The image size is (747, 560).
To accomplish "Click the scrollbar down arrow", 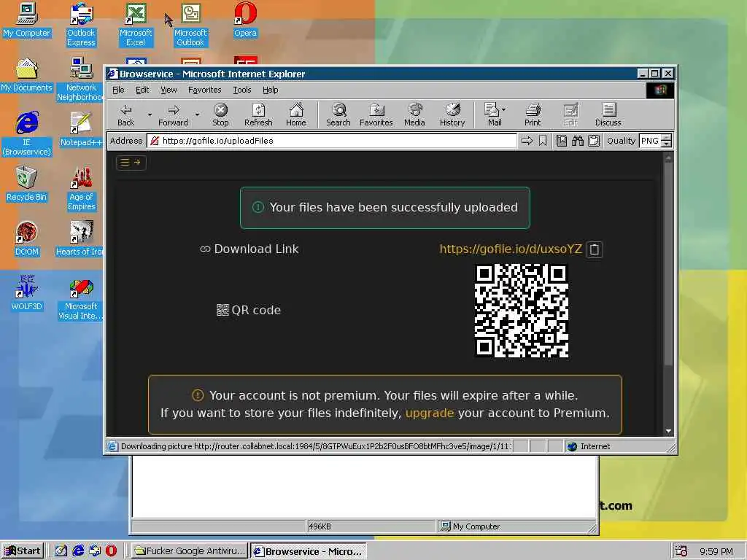I will (x=668, y=431).
